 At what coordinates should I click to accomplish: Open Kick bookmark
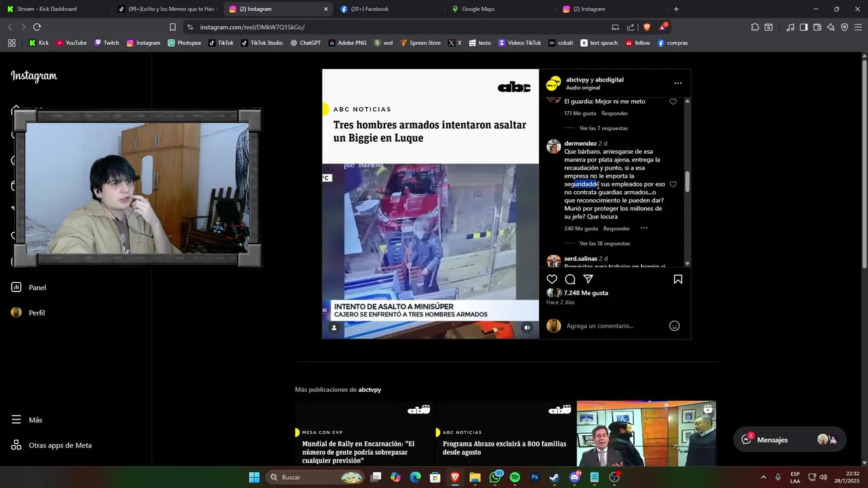39,43
